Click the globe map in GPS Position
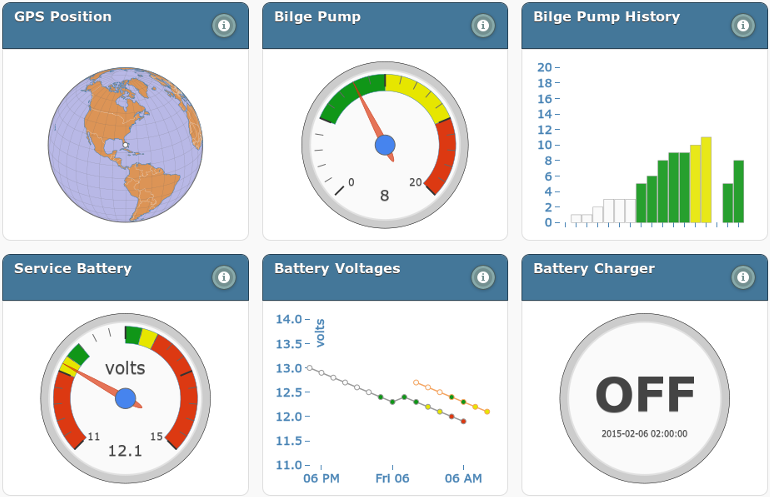Image resolution: width=770 pixels, height=497 pixels. click(x=125, y=146)
